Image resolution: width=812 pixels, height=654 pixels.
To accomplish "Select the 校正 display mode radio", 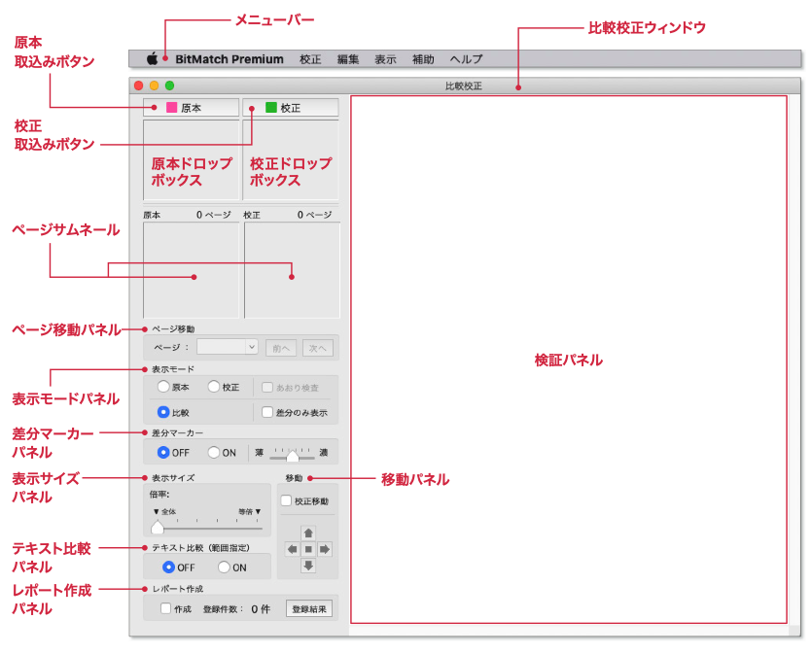I will click(x=213, y=387).
